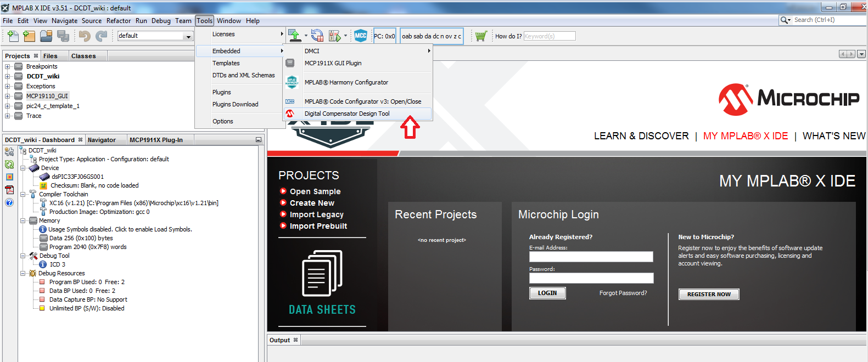Viewport: 868px width, 362px height.
Task: Select Digital Compensator Design Tool menu item
Action: click(x=347, y=114)
